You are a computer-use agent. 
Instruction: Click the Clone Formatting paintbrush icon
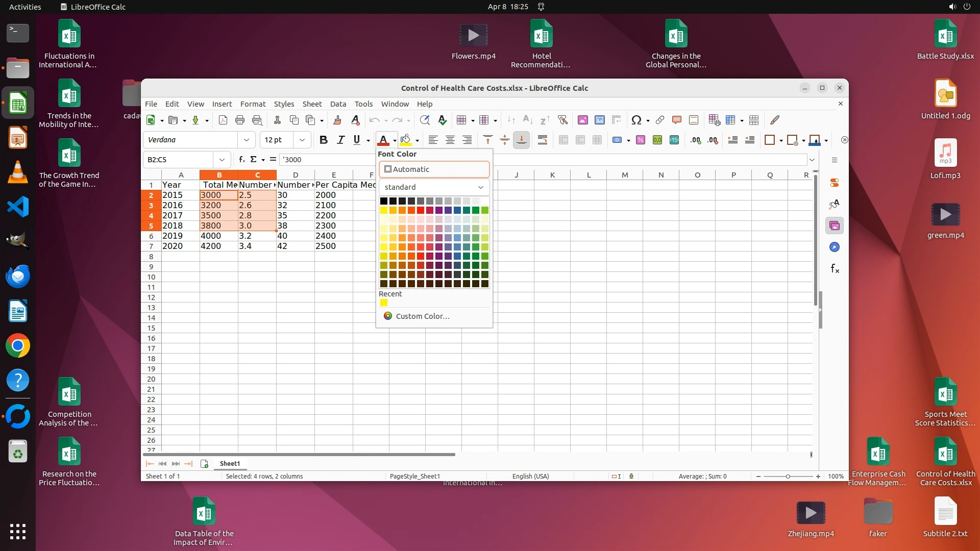pyautogui.click(x=337, y=120)
